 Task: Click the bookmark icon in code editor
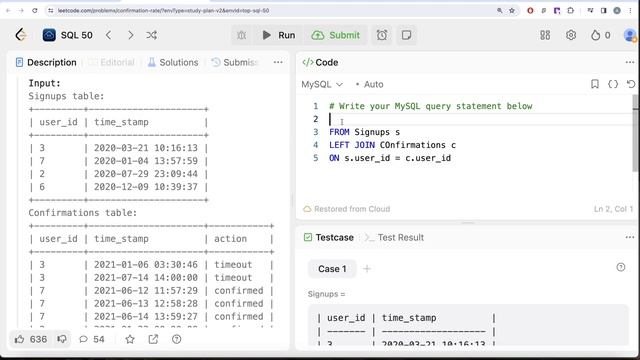[595, 84]
